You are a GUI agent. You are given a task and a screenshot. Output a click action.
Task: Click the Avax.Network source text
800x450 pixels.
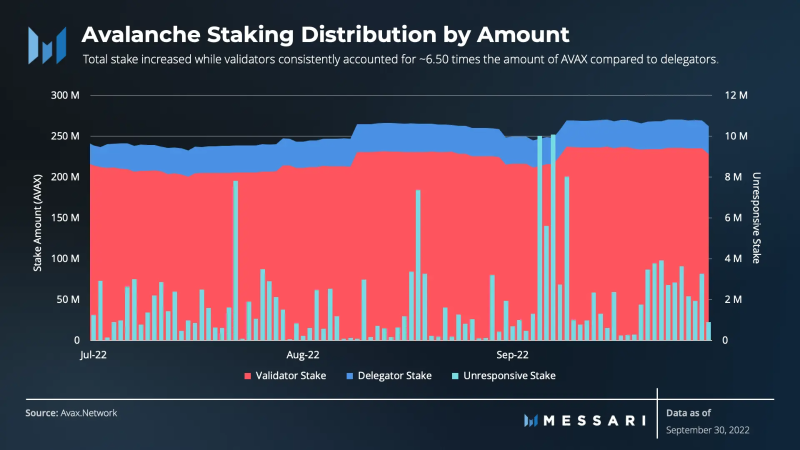click(89, 413)
